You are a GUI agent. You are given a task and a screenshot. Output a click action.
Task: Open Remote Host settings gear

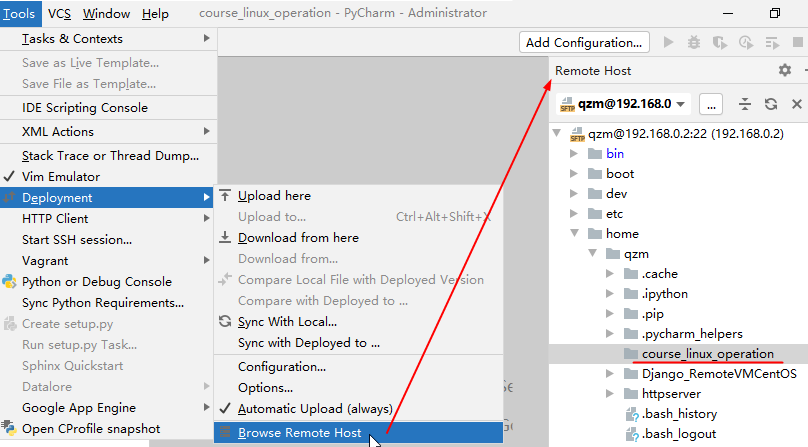[784, 70]
